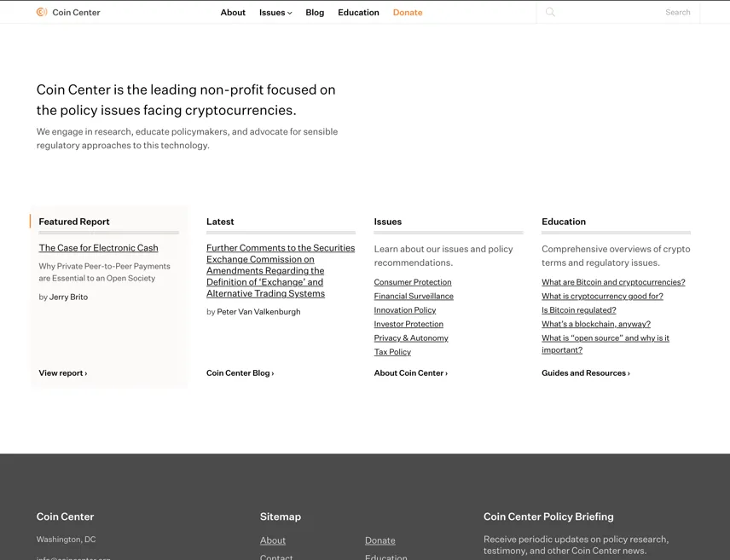The image size is (730, 560).
Task: Open What is cryptocurrency good for?
Action: tap(602, 296)
